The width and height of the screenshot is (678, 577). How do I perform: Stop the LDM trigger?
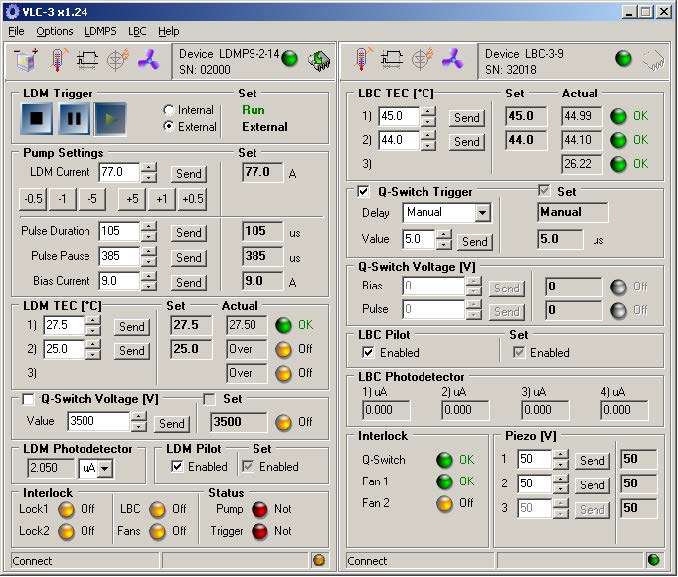[36, 118]
